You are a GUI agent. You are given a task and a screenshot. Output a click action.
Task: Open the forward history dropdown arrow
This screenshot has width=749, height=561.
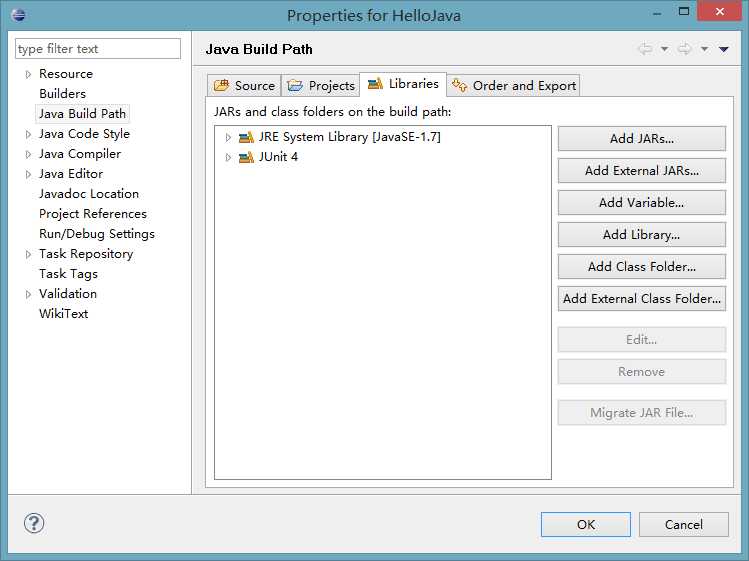pyautogui.click(x=704, y=49)
